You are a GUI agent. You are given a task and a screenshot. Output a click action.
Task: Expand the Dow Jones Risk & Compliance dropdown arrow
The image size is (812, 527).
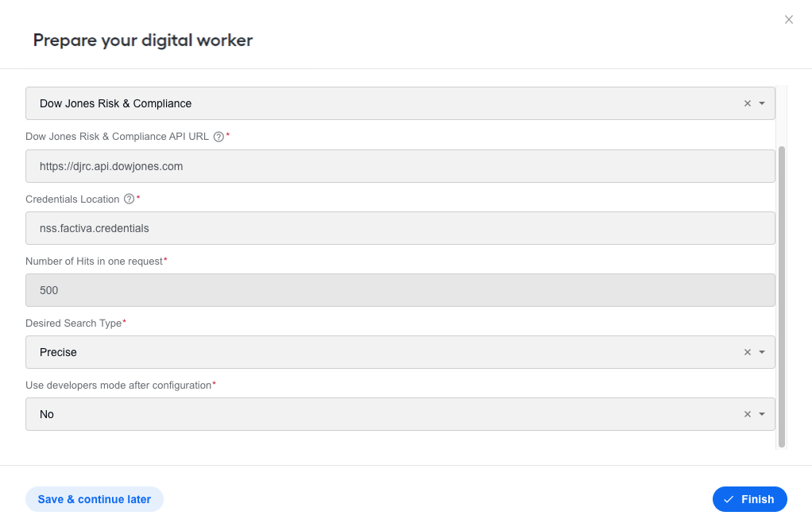[x=762, y=103]
